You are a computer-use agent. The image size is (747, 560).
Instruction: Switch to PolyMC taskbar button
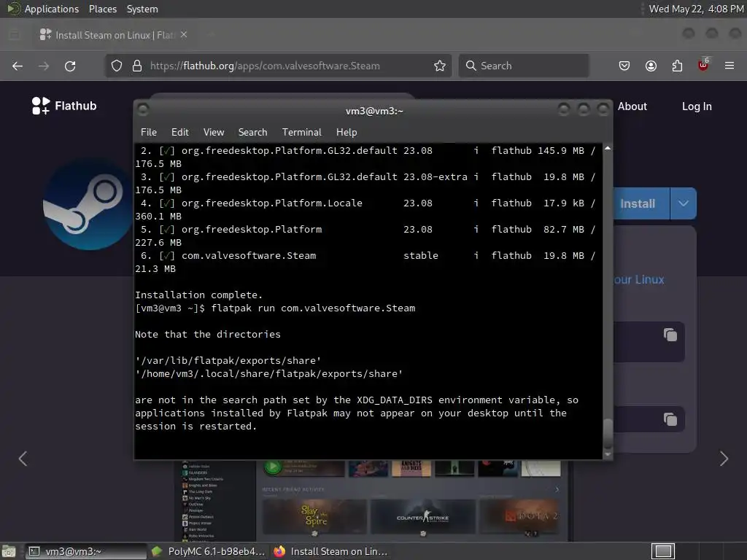209,551
